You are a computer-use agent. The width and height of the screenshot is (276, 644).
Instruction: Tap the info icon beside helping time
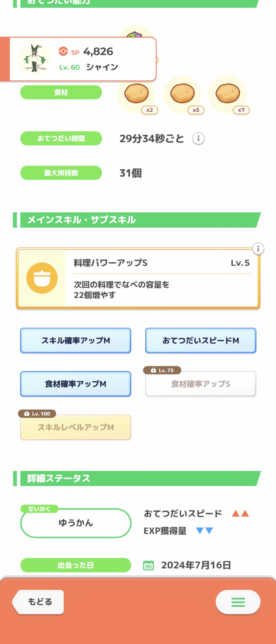[x=198, y=138]
